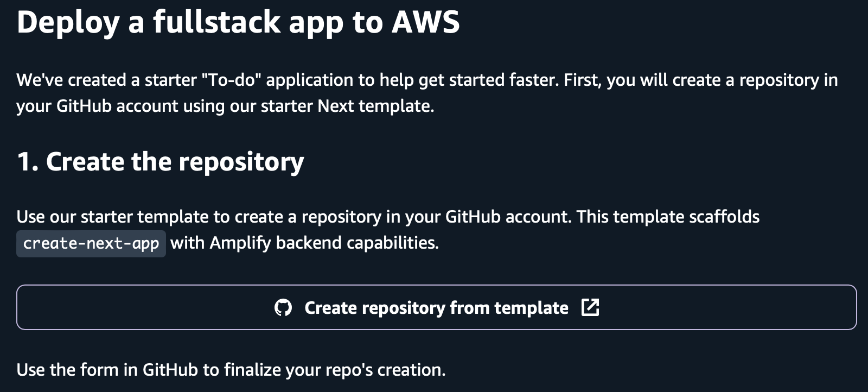Screen dimensions: 868x392
Task: Click the highlighted create-next-app snippet
Action: click(x=91, y=243)
